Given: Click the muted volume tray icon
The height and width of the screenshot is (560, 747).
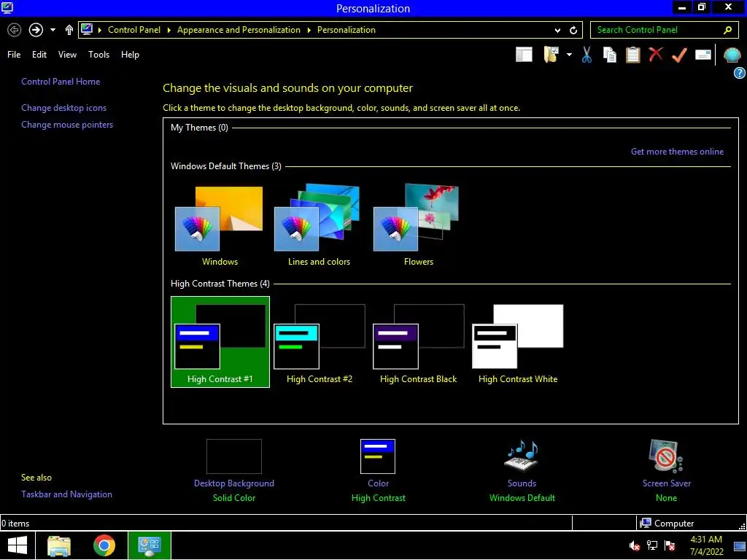Looking at the screenshot, I should tap(634, 545).
